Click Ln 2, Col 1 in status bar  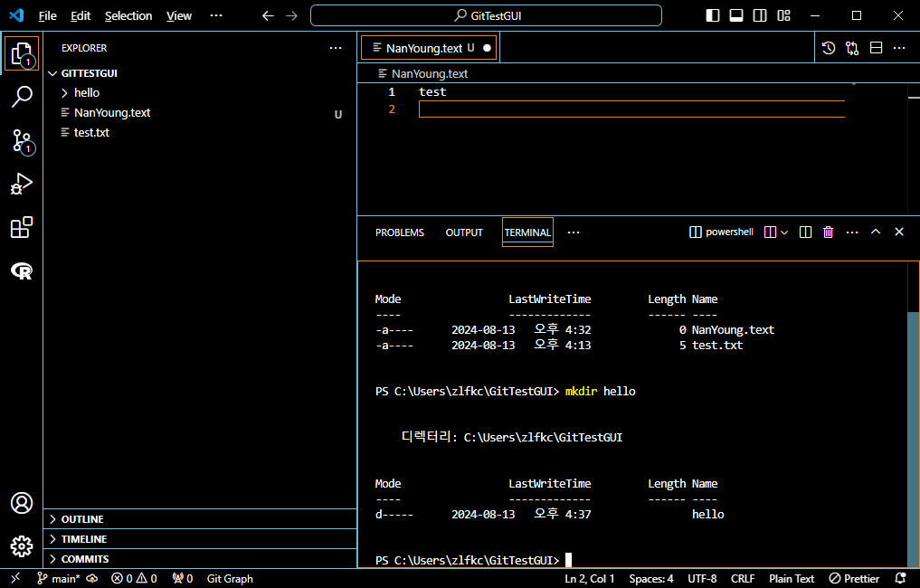pyautogui.click(x=590, y=579)
